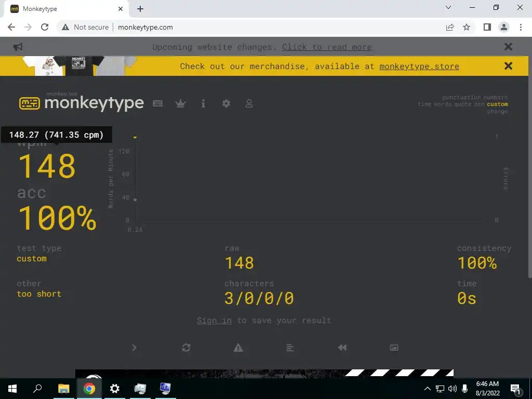532x399 pixels.
Task: Dismiss the upcoming website changes banner
Action: pos(508,46)
